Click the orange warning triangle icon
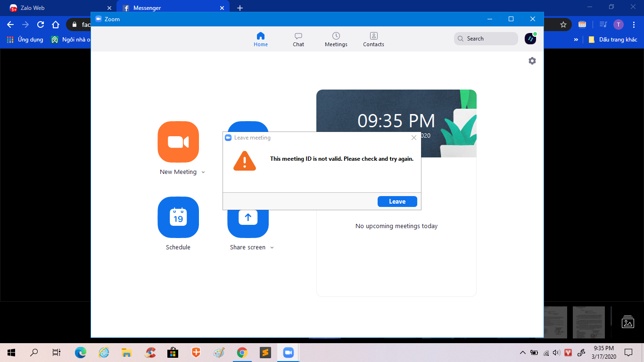The height and width of the screenshot is (362, 644). [245, 161]
